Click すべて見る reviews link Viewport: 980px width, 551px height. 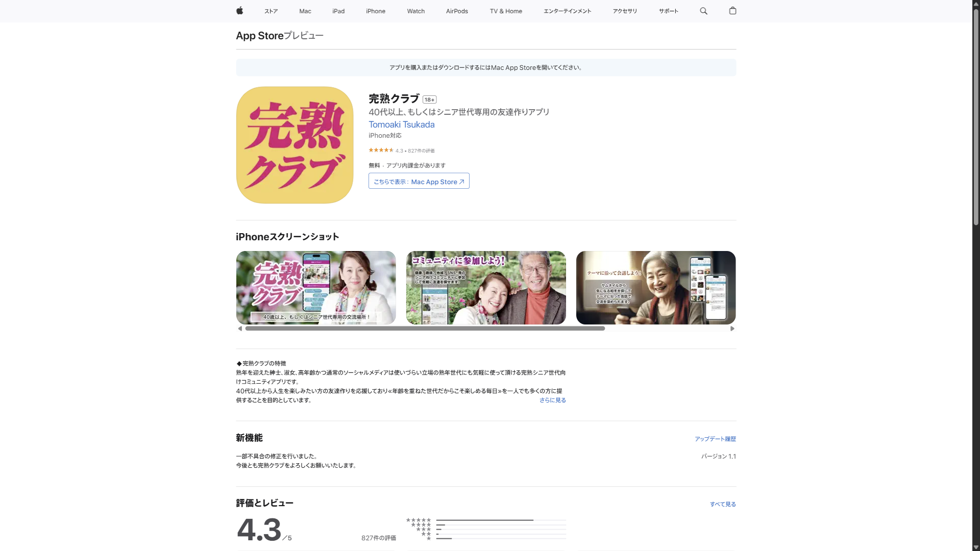pos(722,504)
